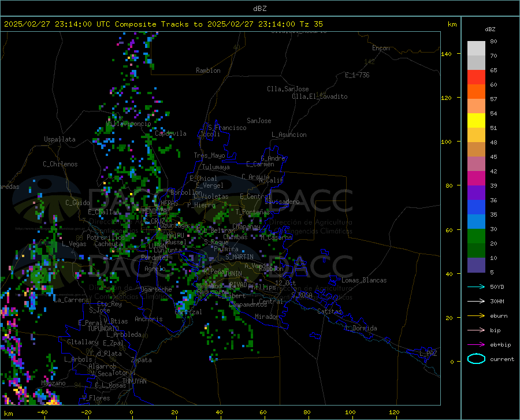The width and height of the screenshot is (520, 420).
Task: Click the dBZ title at the top
Action: coord(259,9)
